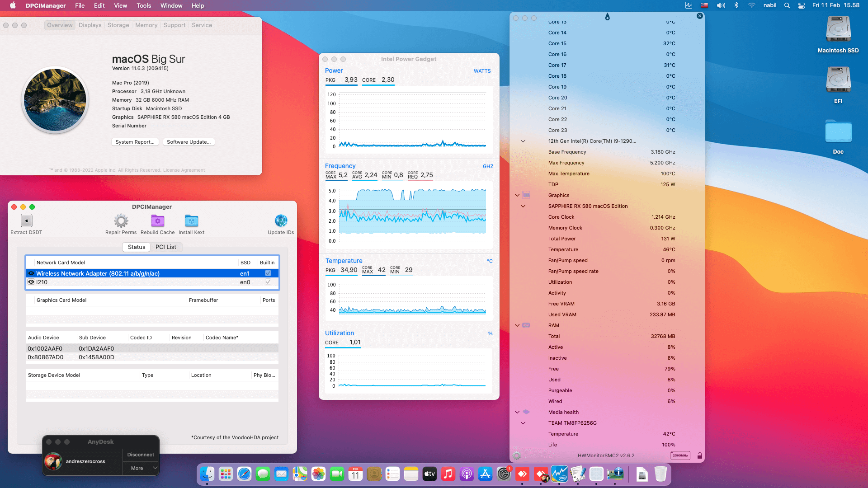The width and height of the screenshot is (868, 488).
Task: Click the Update IDs globe icon
Action: pyautogui.click(x=281, y=221)
